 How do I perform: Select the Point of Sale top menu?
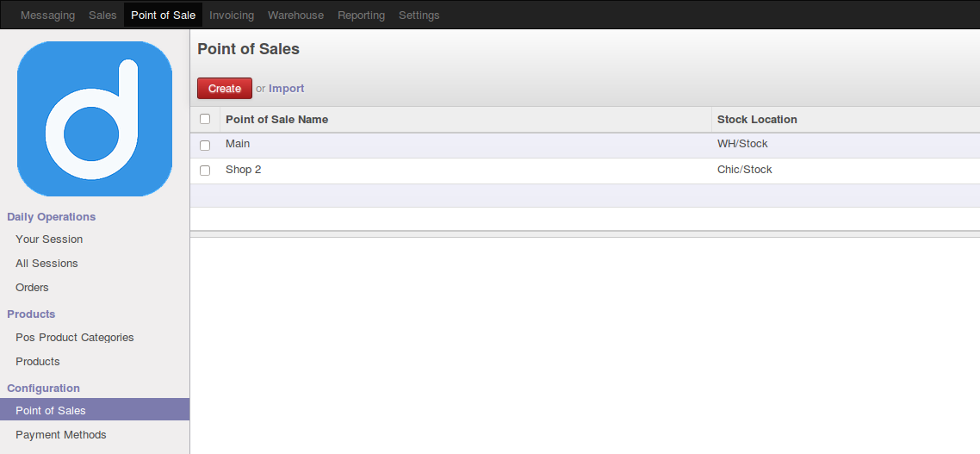coord(163,15)
